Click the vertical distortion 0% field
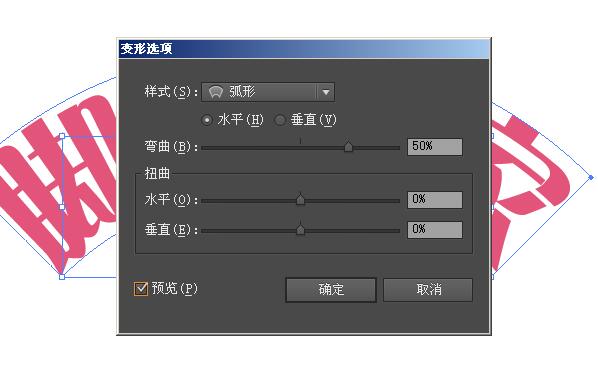The width and height of the screenshot is (598, 372). tap(435, 230)
